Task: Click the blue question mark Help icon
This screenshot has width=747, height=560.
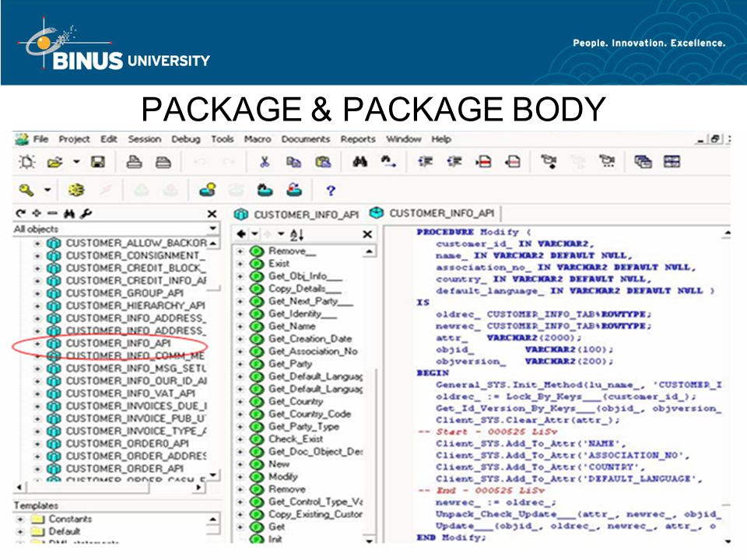Action: 331,191
